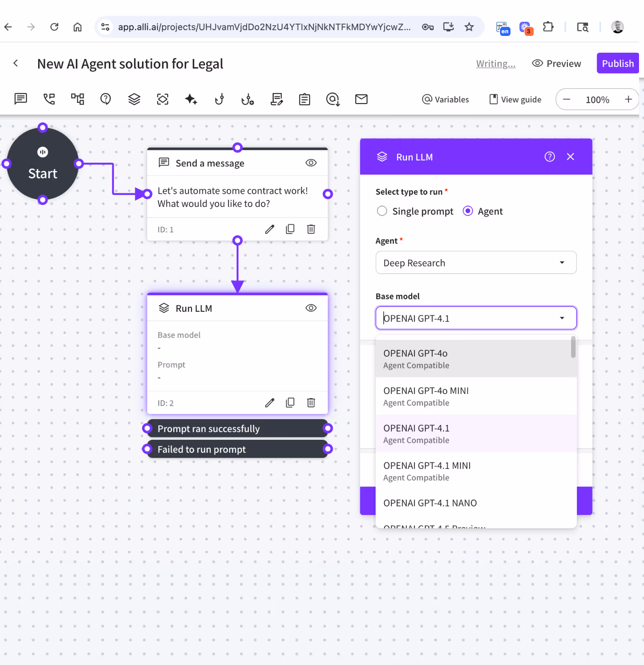The height and width of the screenshot is (665, 644).
Task: Open browser extensions puzzle icon
Action: pyautogui.click(x=548, y=27)
